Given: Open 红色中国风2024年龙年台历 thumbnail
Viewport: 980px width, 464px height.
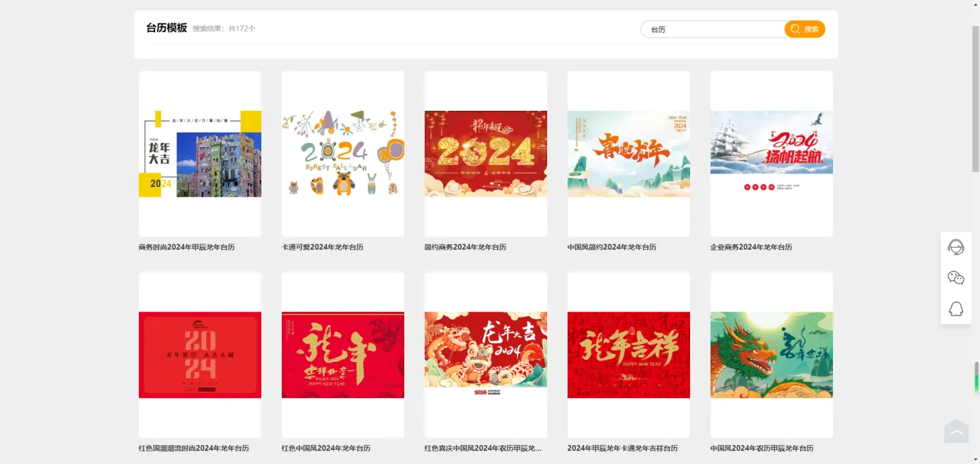Looking at the screenshot, I should point(343,355).
